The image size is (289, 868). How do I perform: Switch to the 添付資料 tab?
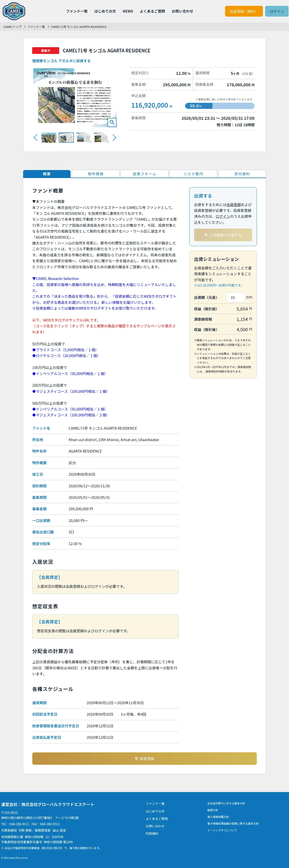(x=242, y=174)
